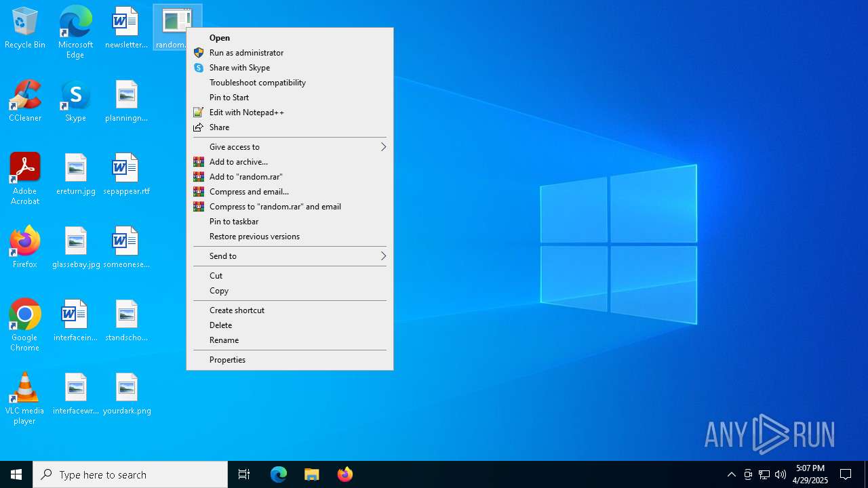Open Properties from the context menu
This screenshot has width=868, height=488.
point(290,360)
